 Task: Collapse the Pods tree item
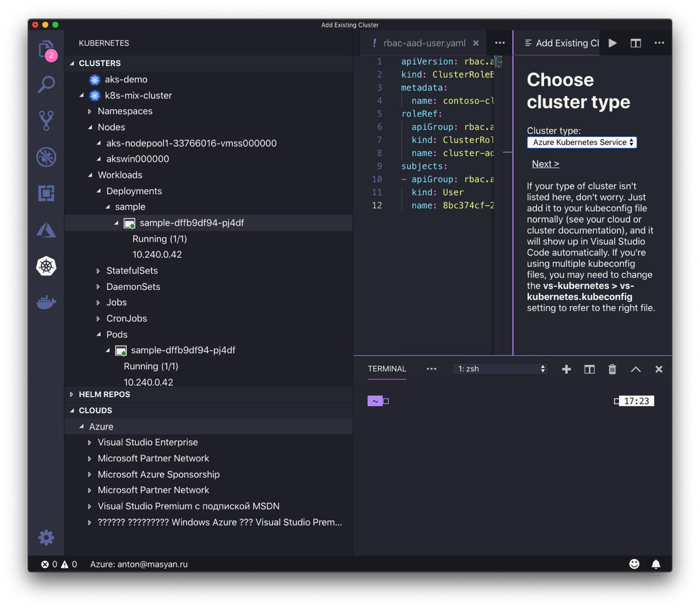[99, 334]
